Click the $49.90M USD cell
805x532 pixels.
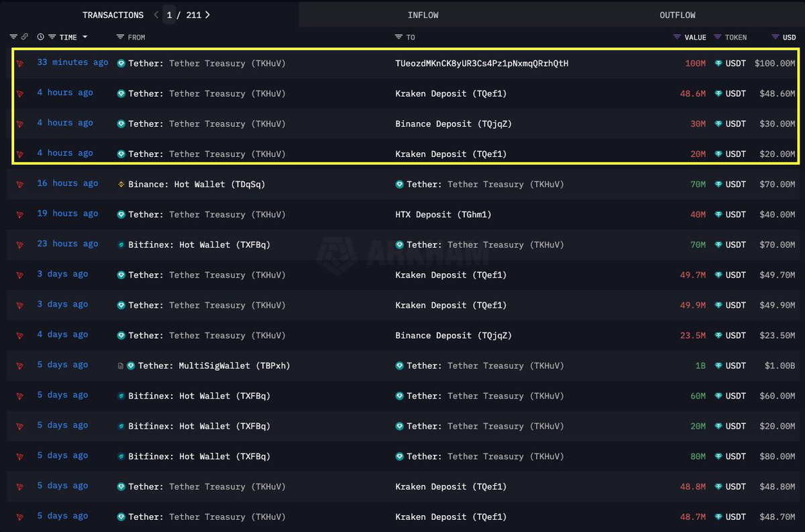(x=777, y=305)
